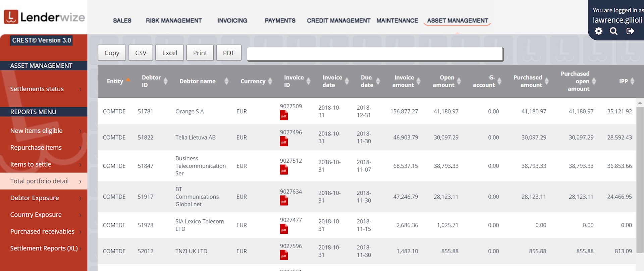644x271 pixels.
Task: Export table as CSV
Action: pyautogui.click(x=141, y=53)
